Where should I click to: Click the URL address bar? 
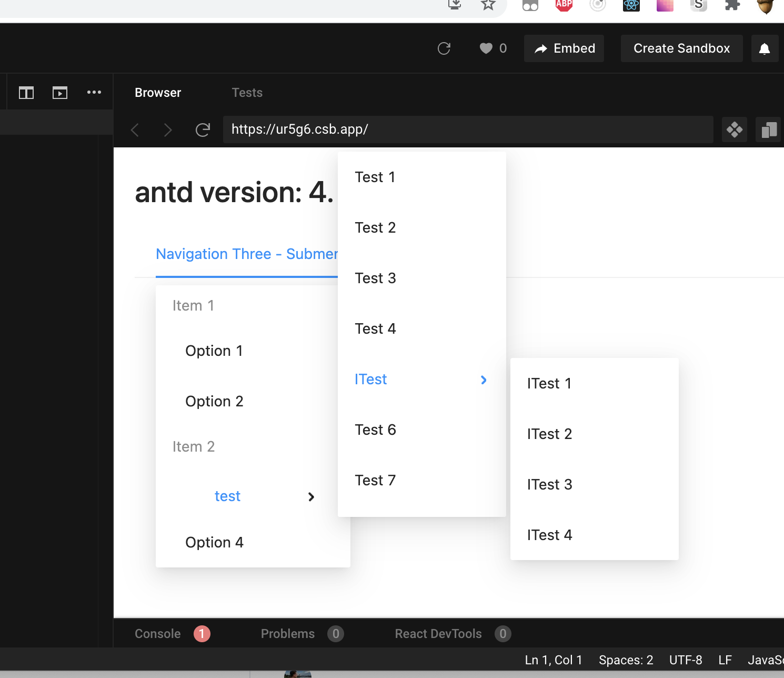[x=468, y=129]
